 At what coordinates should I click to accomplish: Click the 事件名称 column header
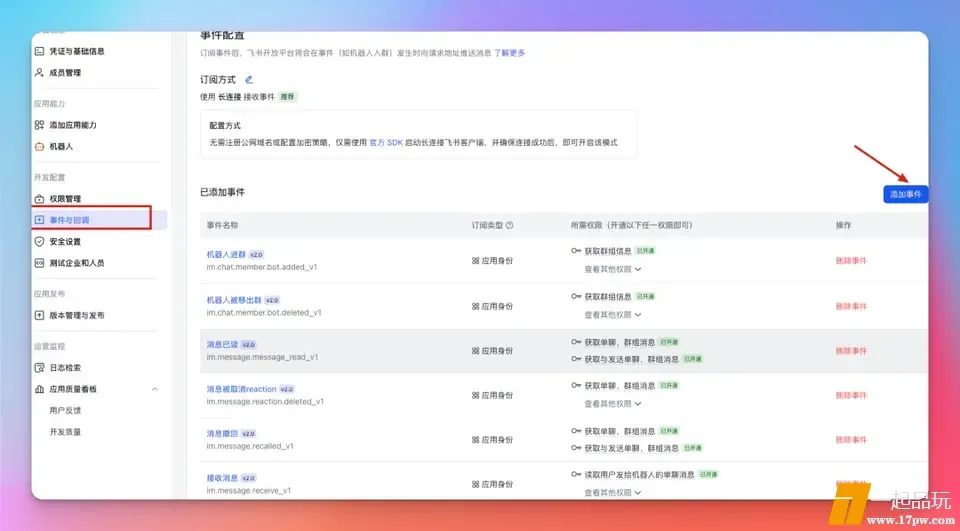(x=222, y=225)
